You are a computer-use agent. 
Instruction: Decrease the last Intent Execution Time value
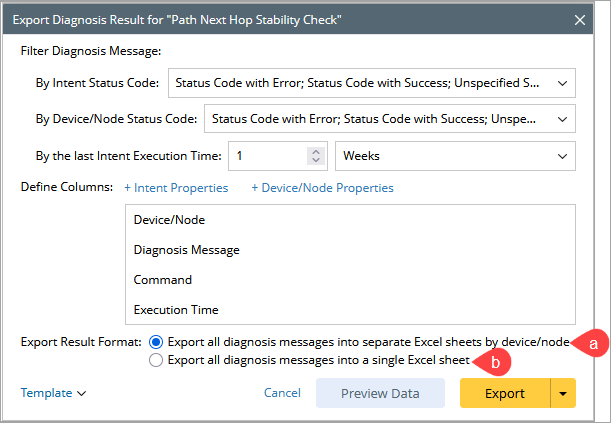pos(316,161)
